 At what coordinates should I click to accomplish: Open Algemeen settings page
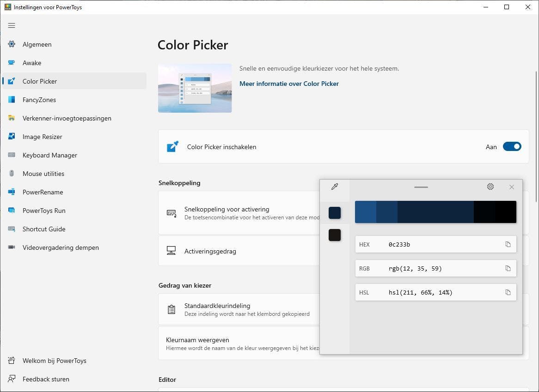pyautogui.click(x=37, y=44)
